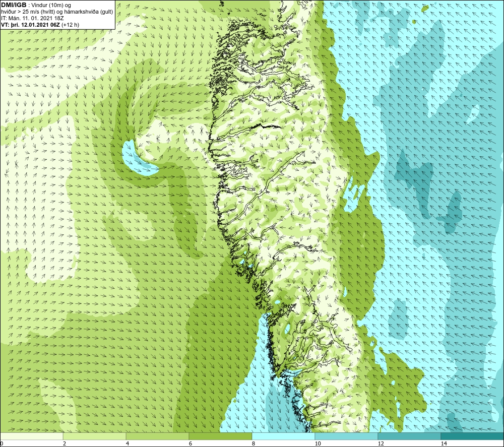Click the legend label '12'
Screen dimensions: 504x447
click(x=381, y=443)
